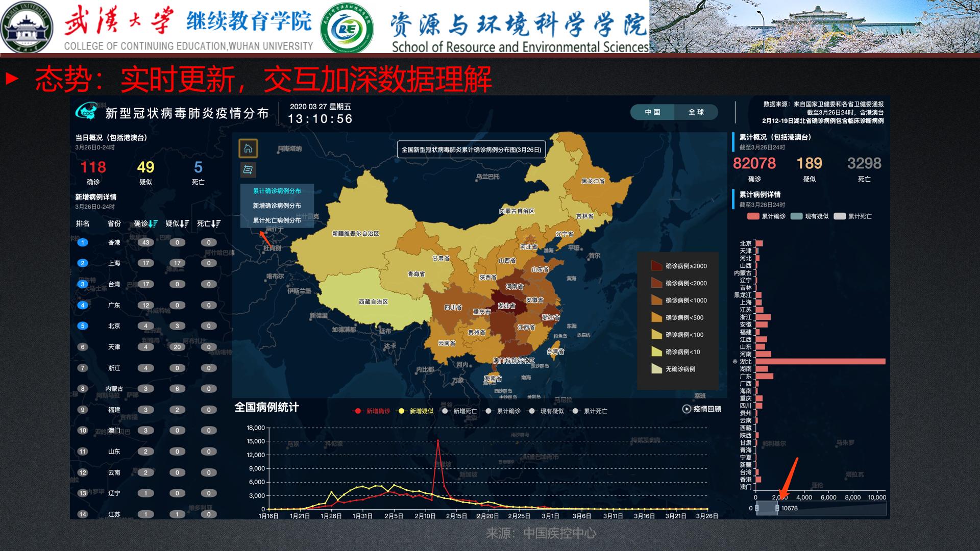Image resolution: width=980 pixels, height=551 pixels.
Task: Sort table by 确诊 column arrow
Action: 154,223
